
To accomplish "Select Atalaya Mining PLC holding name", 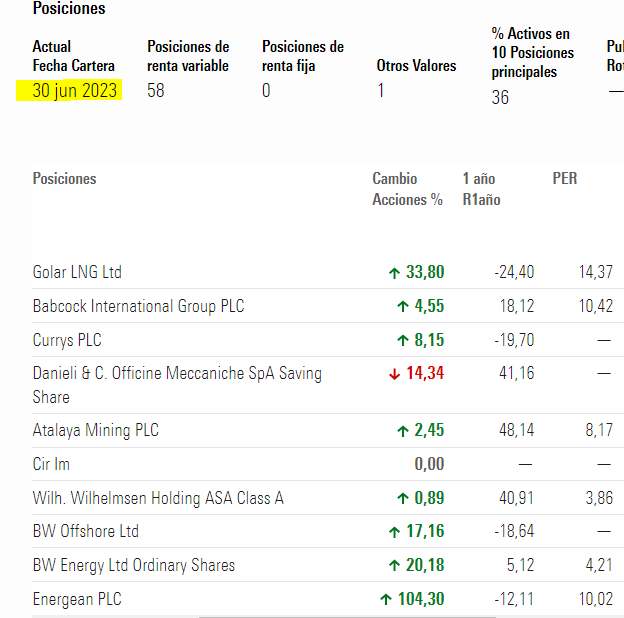I will (x=96, y=431).
